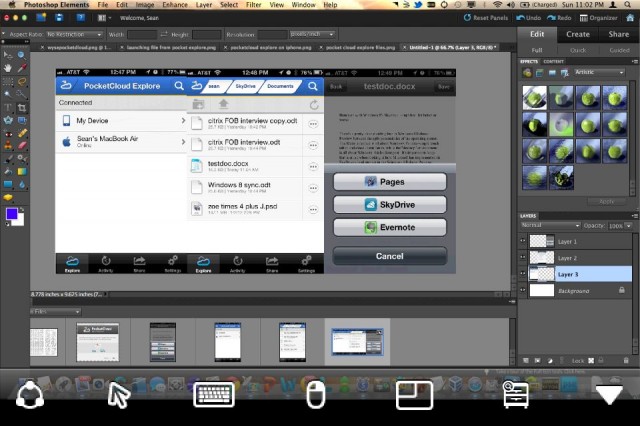
Task: Open the Enhance menu
Action: 175,5
